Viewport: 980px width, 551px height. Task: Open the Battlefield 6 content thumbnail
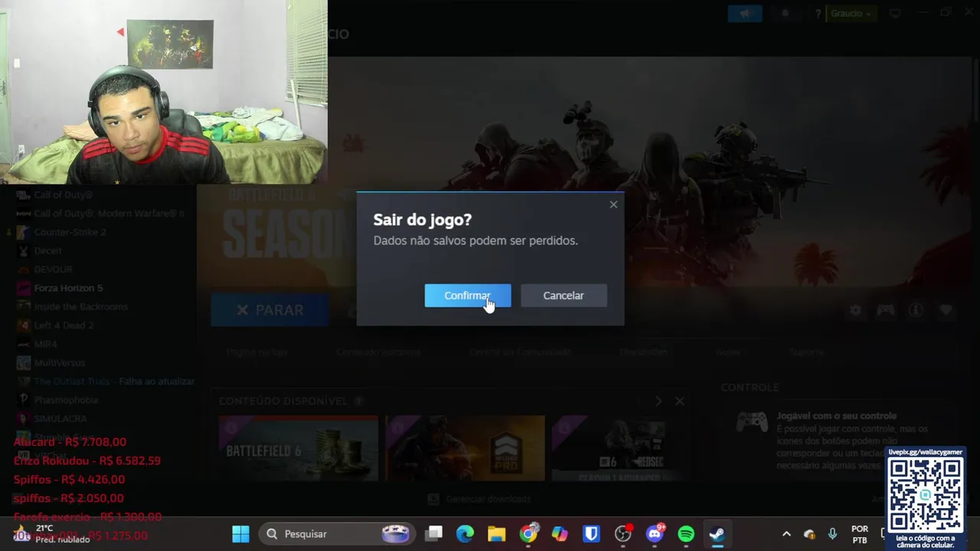[x=299, y=448]
